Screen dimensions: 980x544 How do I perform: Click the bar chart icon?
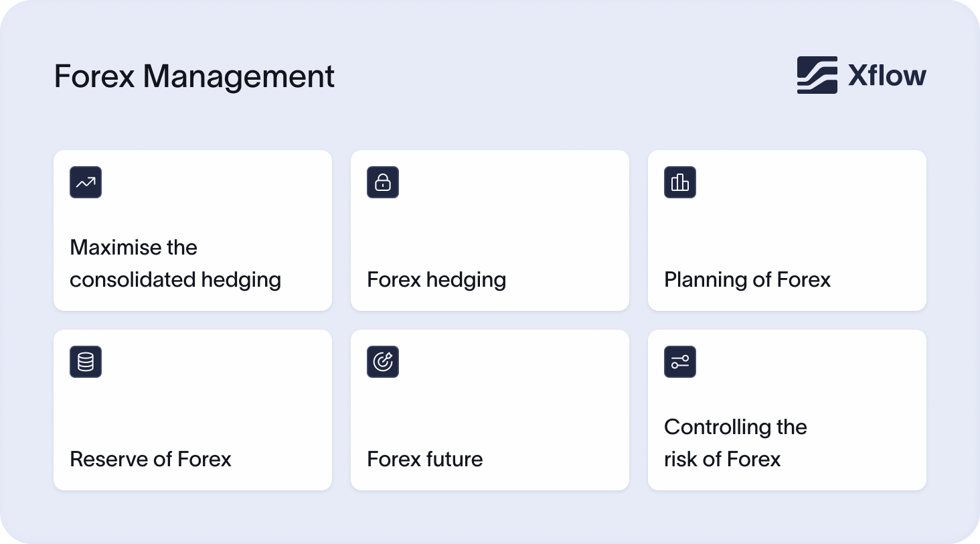(680, 182)
